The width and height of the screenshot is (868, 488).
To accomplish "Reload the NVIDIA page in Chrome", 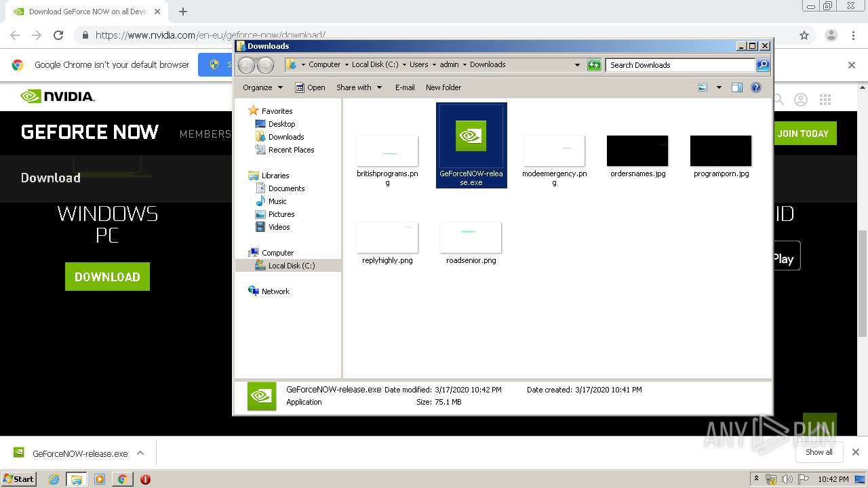I will (x=58, y=35).
